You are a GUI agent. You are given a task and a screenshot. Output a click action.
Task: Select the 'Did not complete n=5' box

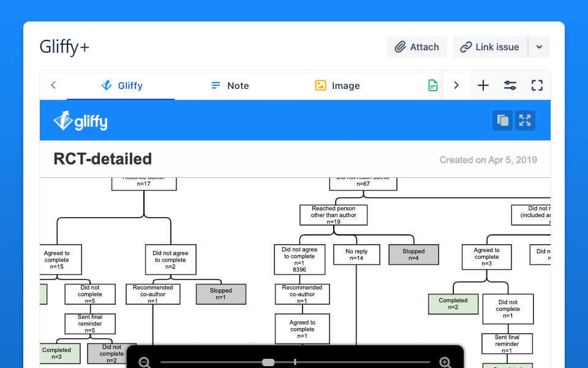pos(90,294)
